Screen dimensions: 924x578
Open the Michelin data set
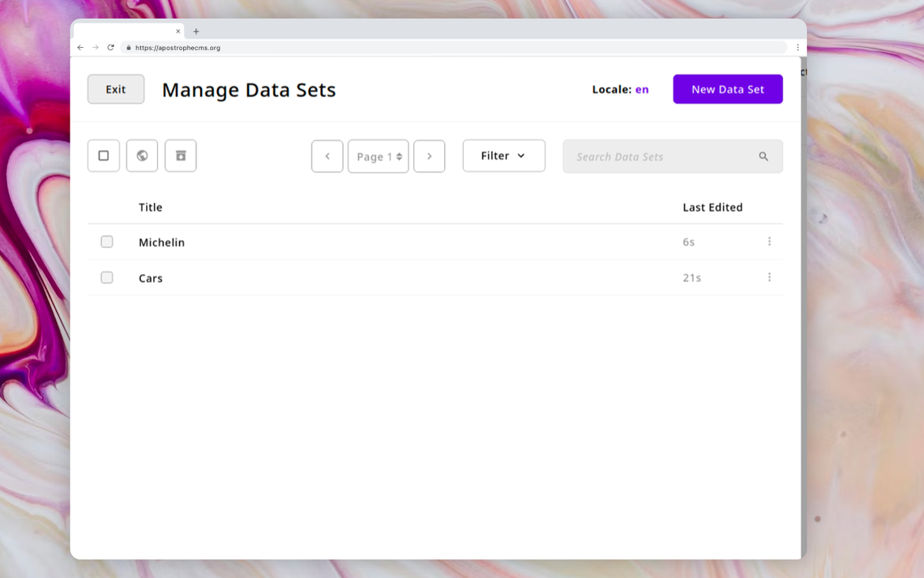[161, 242]
